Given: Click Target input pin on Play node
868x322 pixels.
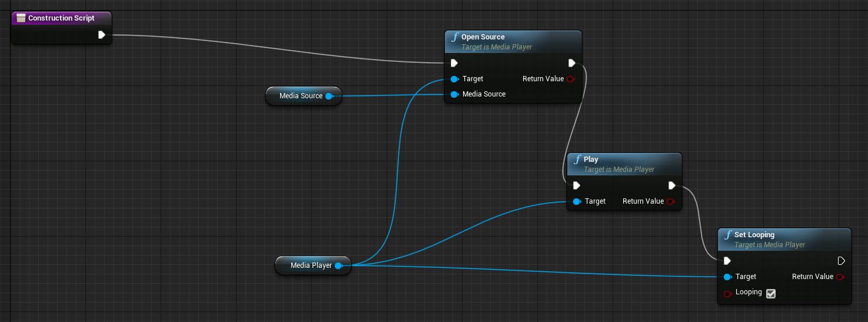Looking at the screenshot, I should point(577,201).
